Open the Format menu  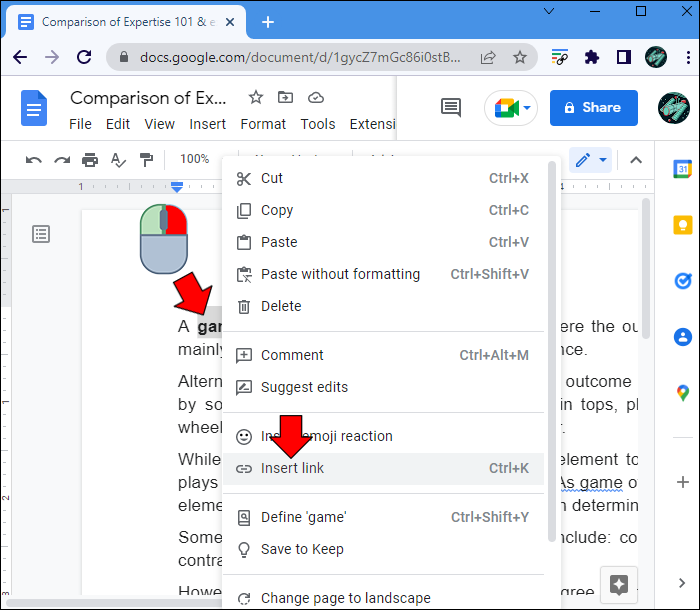click(x=263, y=124)
